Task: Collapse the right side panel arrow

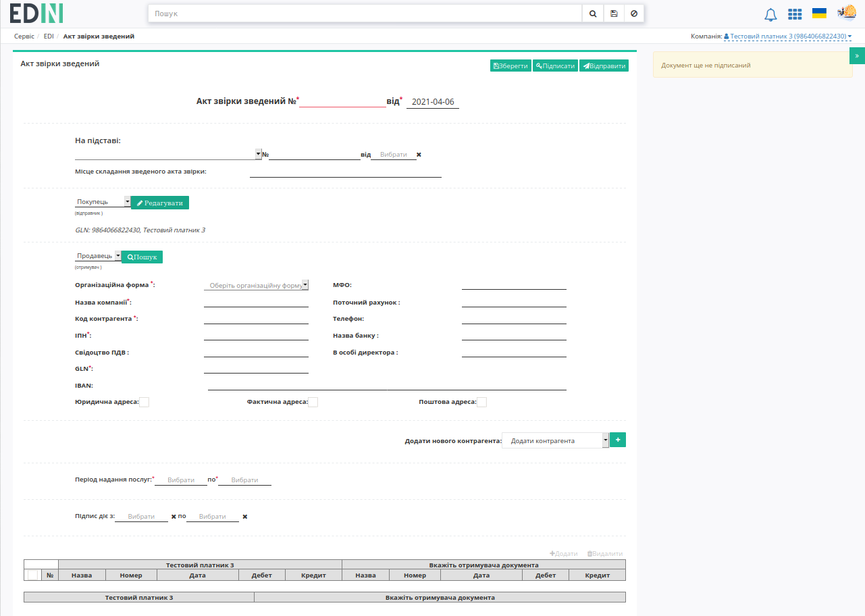Action: pyautogui.click(x=857, y=56)
